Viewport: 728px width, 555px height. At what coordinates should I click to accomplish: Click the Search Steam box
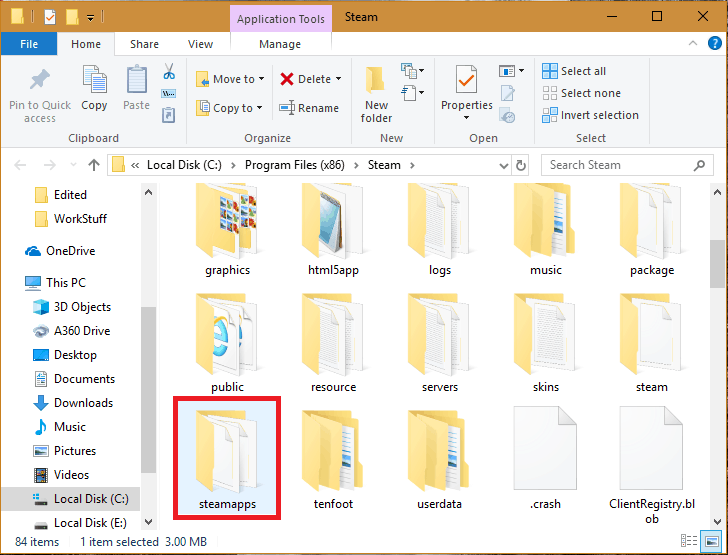[x=627, y=165]
